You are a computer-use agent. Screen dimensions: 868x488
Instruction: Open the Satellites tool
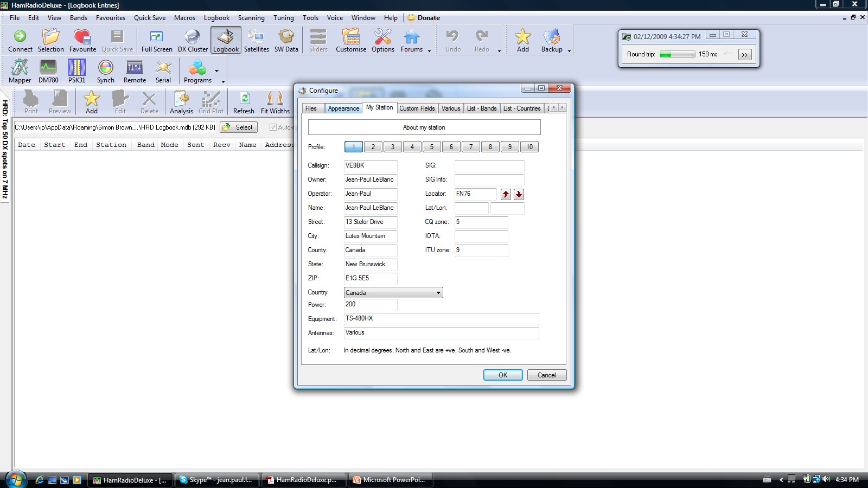256,41
